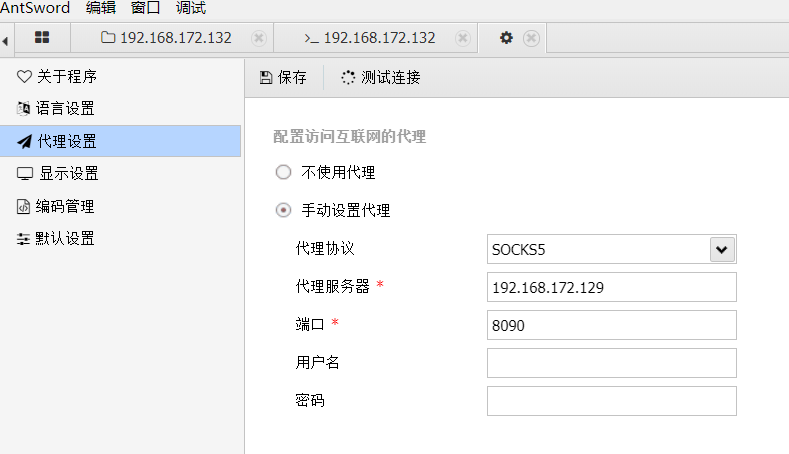Click the grid home tab icon
This screenshot has width=789, height=454.
(42, 38)
